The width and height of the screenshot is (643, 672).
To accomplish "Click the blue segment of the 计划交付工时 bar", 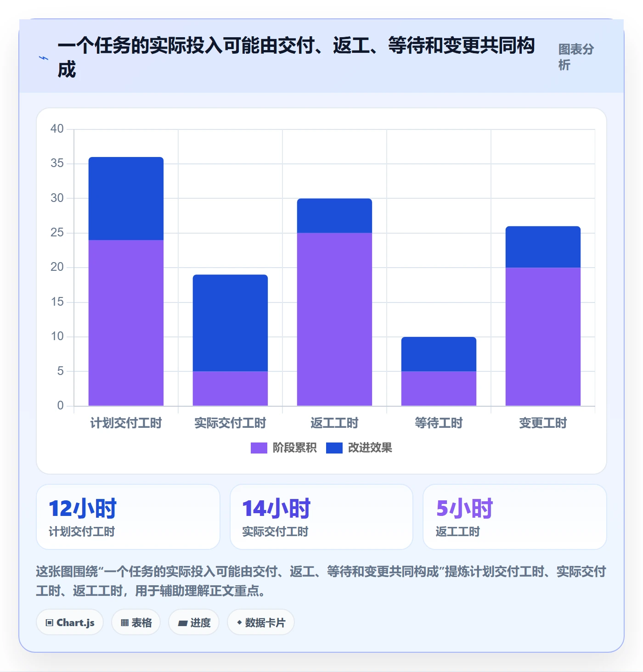I will click(x=126, y=199).
